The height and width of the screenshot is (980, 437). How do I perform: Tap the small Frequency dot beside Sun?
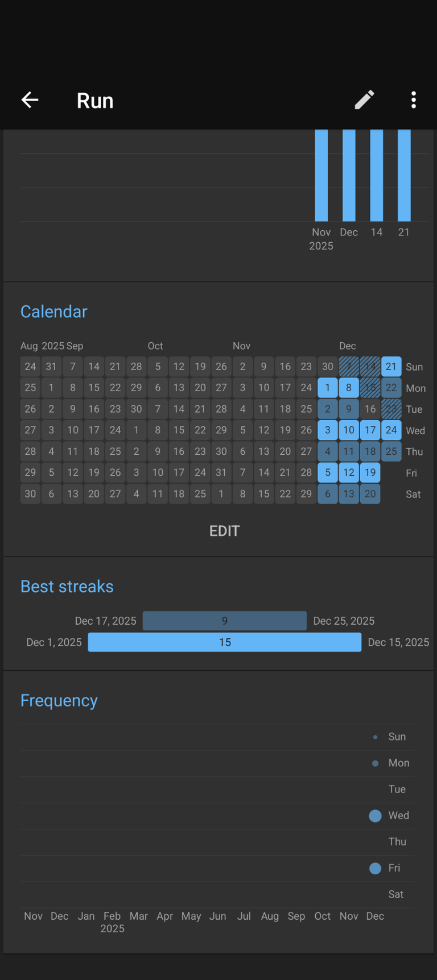375,737
